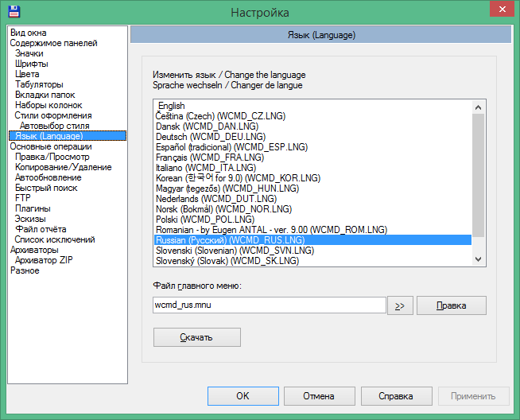Confirm settings with the OK button

[x=243, y=396]
